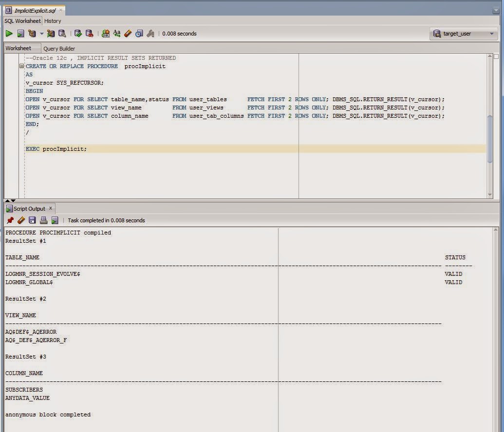504x432 pixels.
Task: Select the ImplicitExplicit.sql file tab
Action: coord(32,9)
